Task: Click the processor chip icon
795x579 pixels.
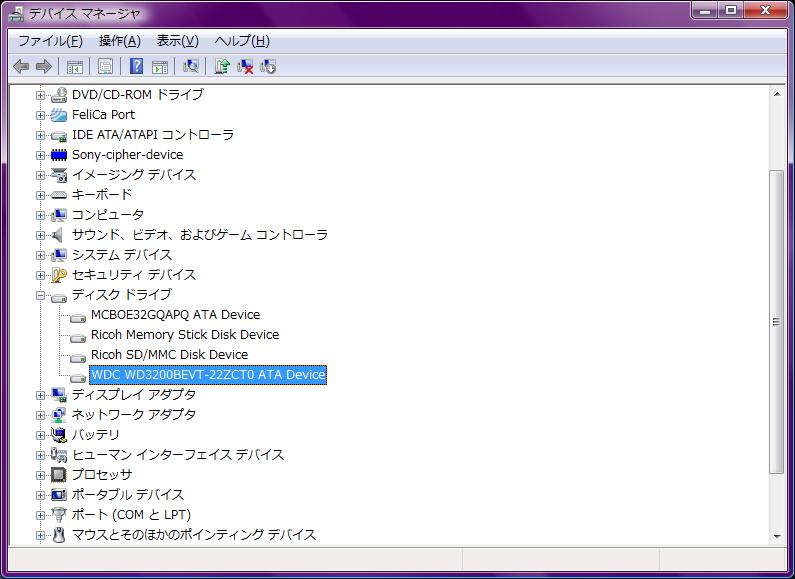Action: (x=59, y=475)
